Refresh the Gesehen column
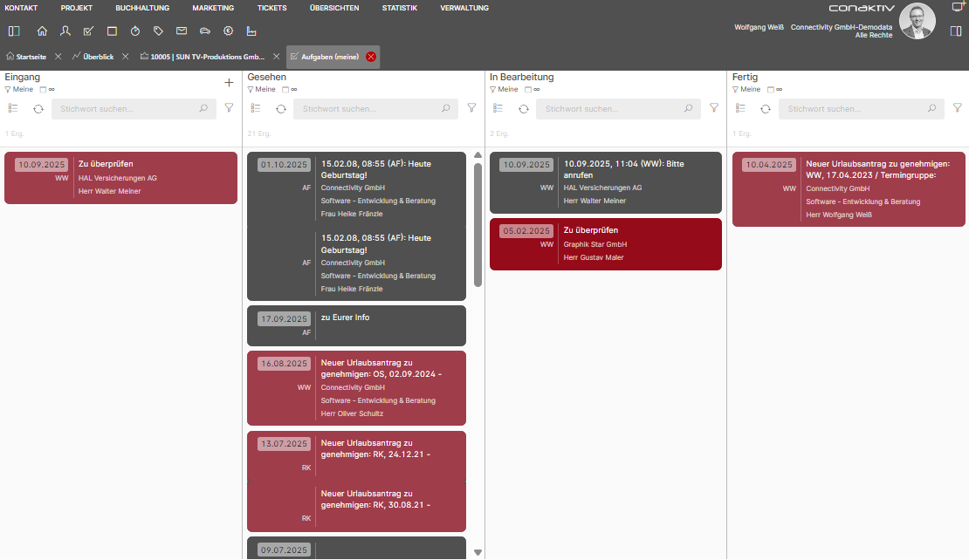This screenshot has width=969, height=560. tap(281, 109)
